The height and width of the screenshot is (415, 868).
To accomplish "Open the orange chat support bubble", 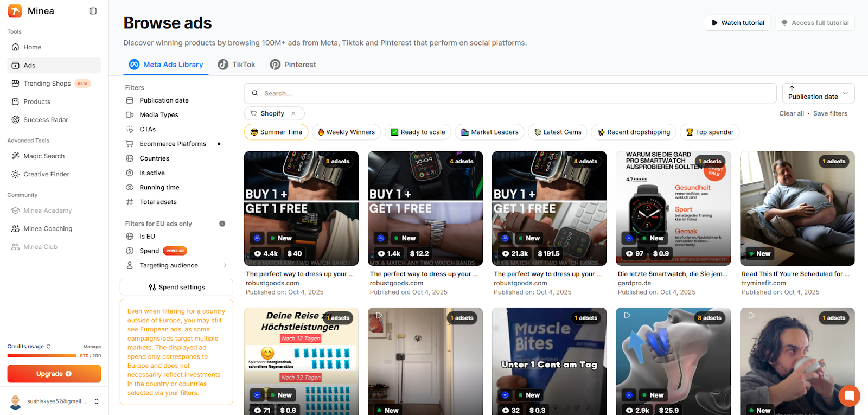I will 849,395.
